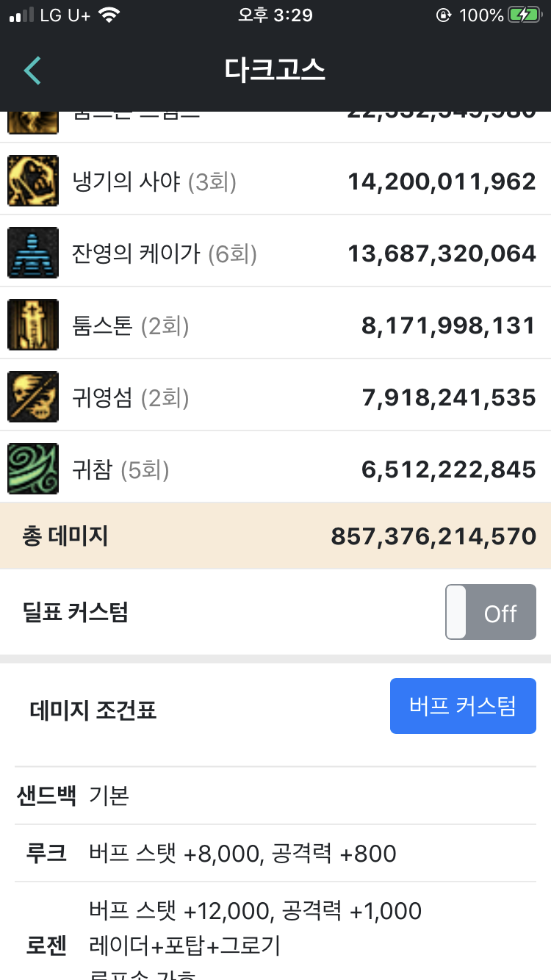Image resolution: width=551 pixels, height=980 pixels.
Task: Tap the 귀영섬 skill icon
Action: [33, 397]
